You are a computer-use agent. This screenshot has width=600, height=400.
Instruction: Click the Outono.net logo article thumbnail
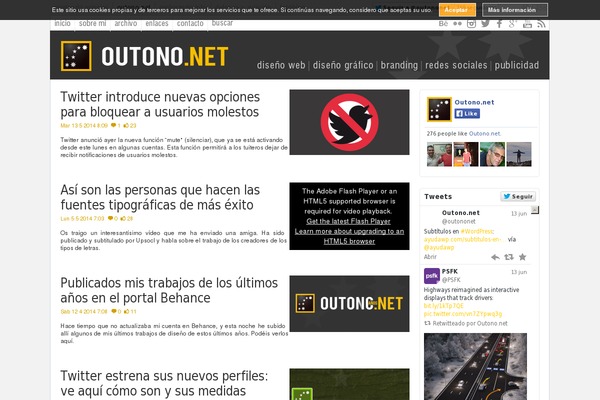pos(349,304)
